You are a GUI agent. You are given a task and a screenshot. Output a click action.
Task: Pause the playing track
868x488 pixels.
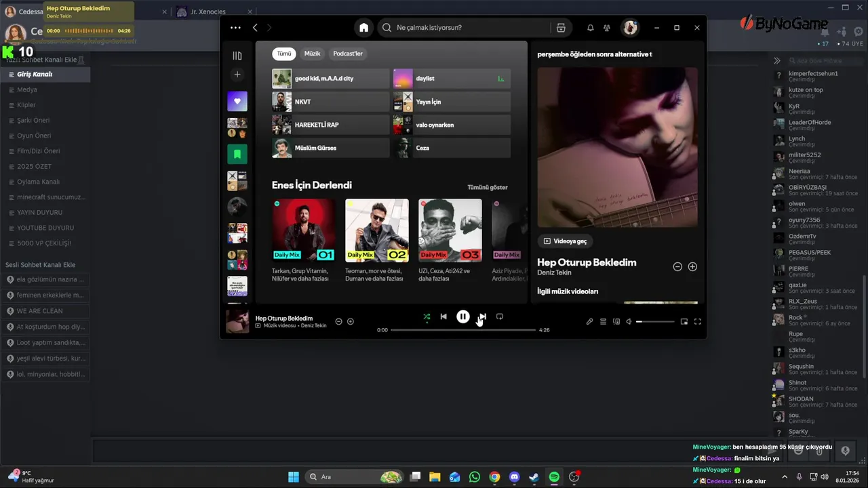(x=463, y=317)
